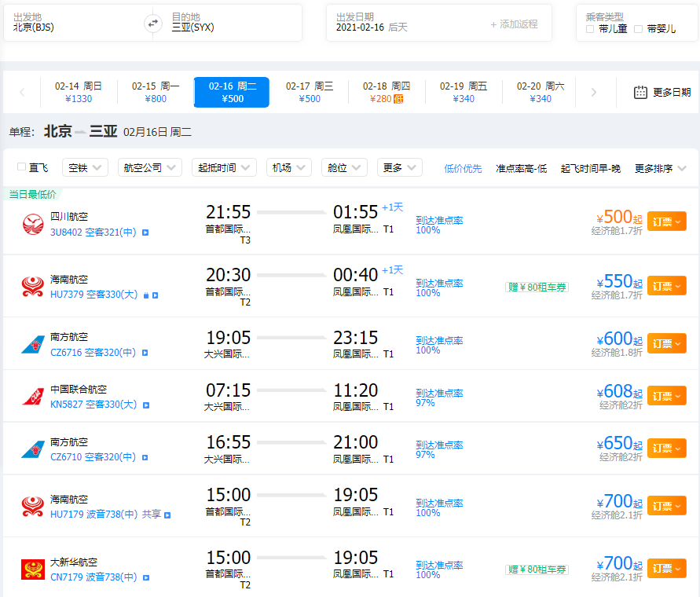The image size is (700, 597).
Task: Click the 出发地 北京(BJS) input field
Action: [75, 27]
